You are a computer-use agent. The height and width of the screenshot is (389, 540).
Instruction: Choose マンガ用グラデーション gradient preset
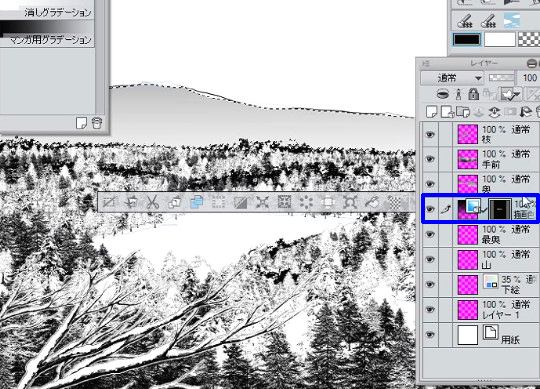tap(47, 34)
